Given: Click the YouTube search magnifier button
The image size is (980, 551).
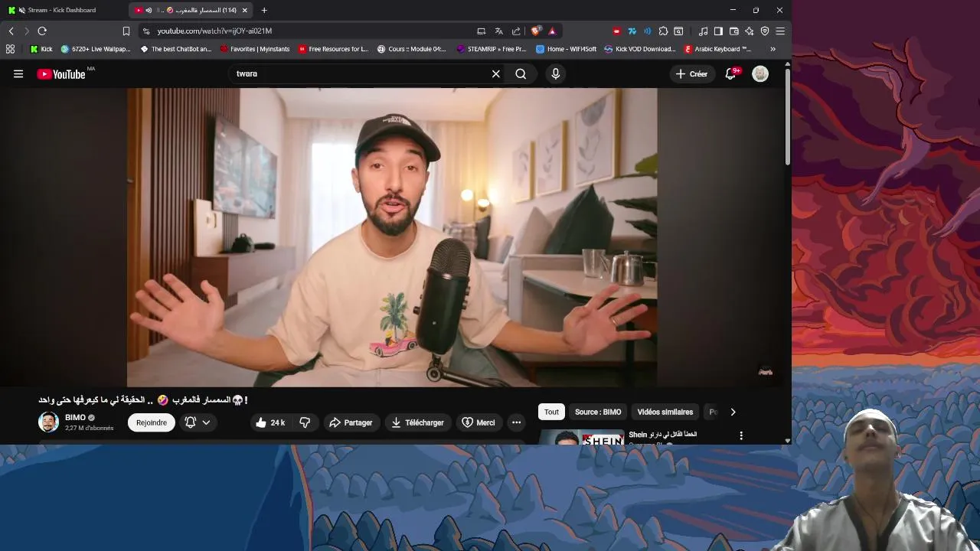Looking at the screenshot, I should (521, 74).
